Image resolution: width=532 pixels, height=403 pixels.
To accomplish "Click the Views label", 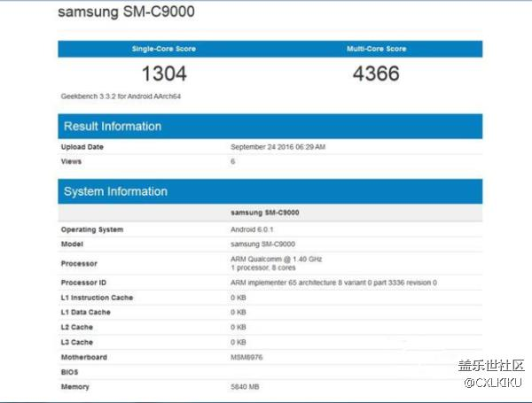I will click(x=71, y=161).
